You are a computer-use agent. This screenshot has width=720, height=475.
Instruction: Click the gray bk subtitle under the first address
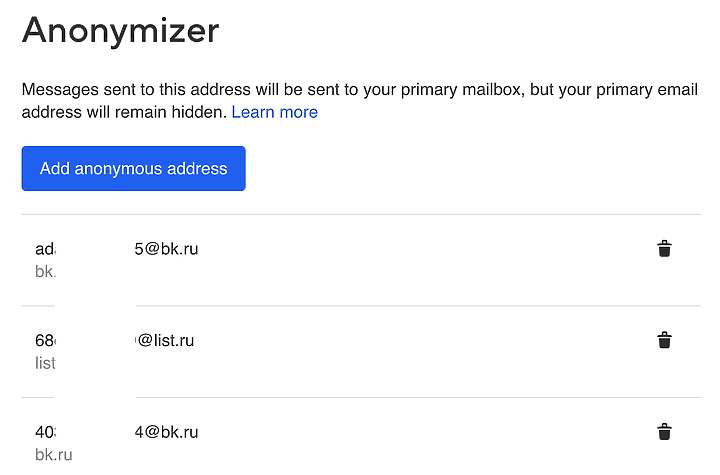pyautogui.click(x=45, y=272)
